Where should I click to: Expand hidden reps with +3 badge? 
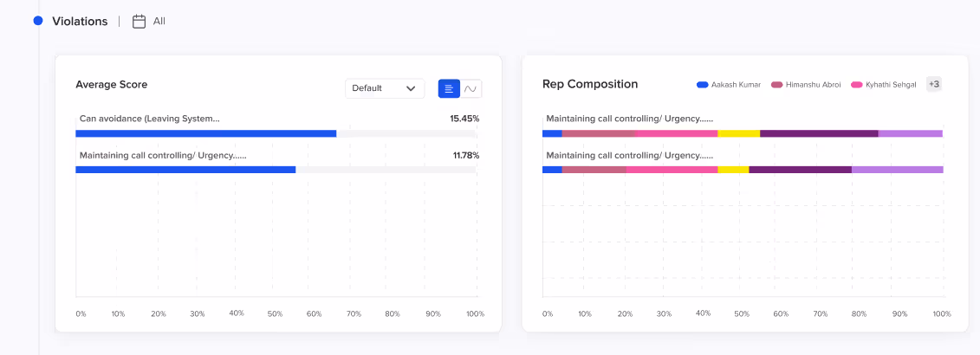[x=934, y=84]
